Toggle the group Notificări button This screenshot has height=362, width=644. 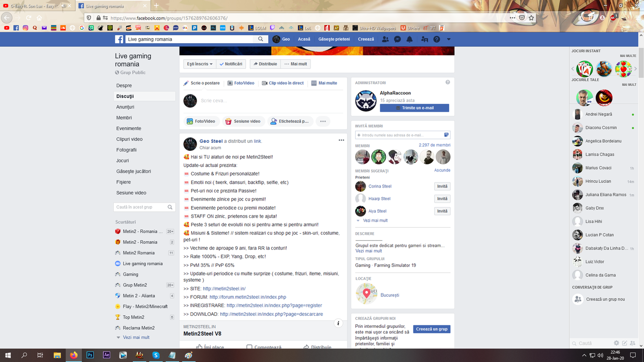point(231,64)
